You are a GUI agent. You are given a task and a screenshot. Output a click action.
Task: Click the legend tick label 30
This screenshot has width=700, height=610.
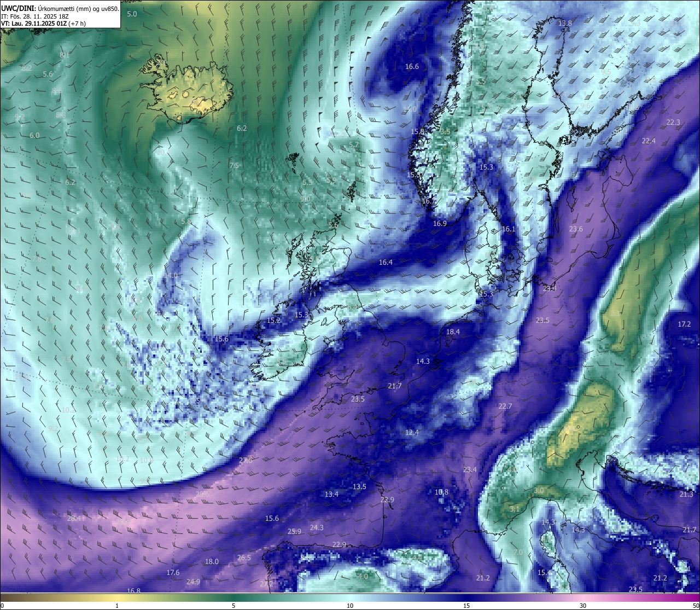point(583,606)
